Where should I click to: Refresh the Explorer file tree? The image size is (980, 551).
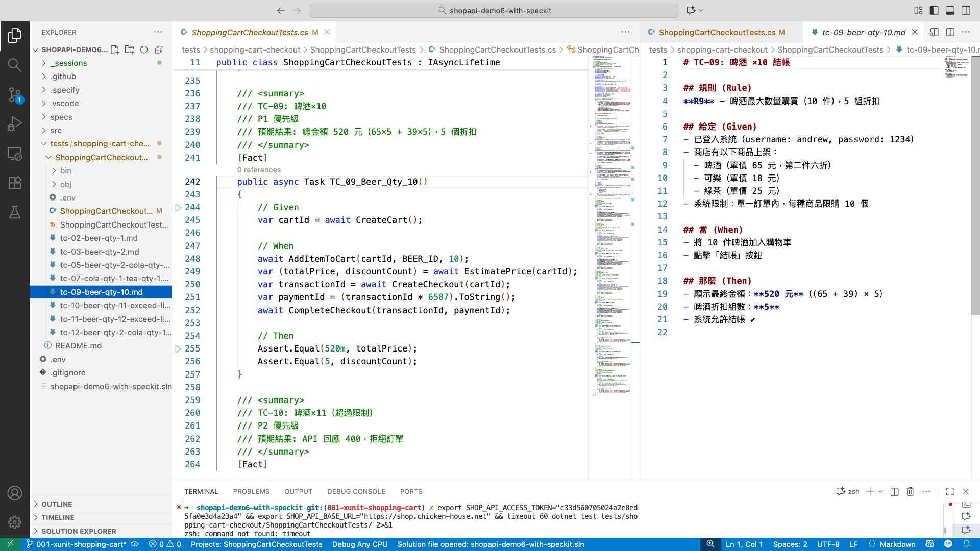point(144,49)
